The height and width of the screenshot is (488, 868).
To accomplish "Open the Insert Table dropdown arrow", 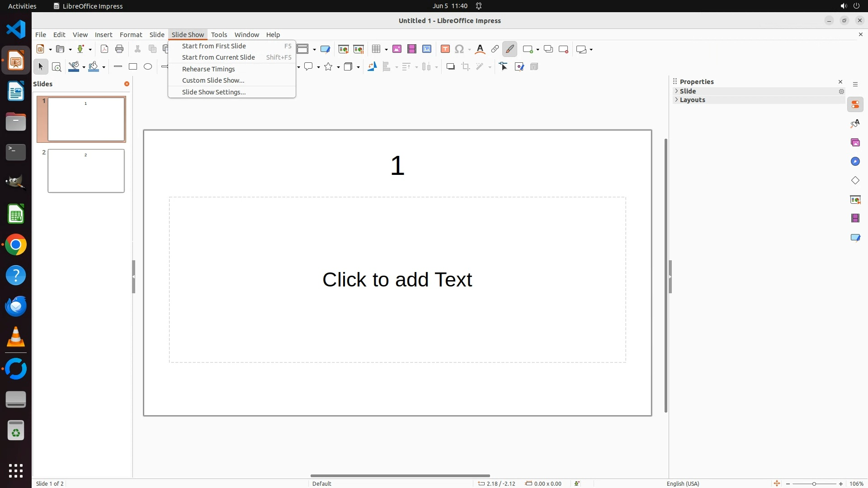I will (x=387, y=50).
